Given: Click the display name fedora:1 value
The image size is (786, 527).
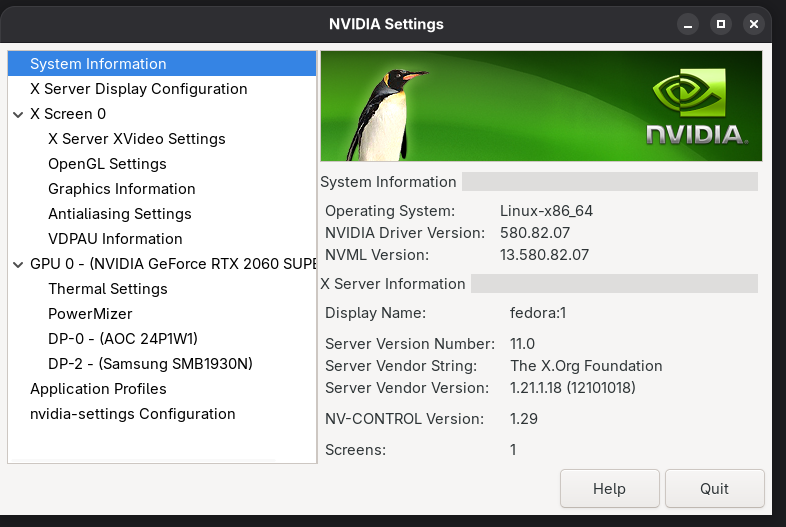Looking at the screenshot, I should (538, 313).
